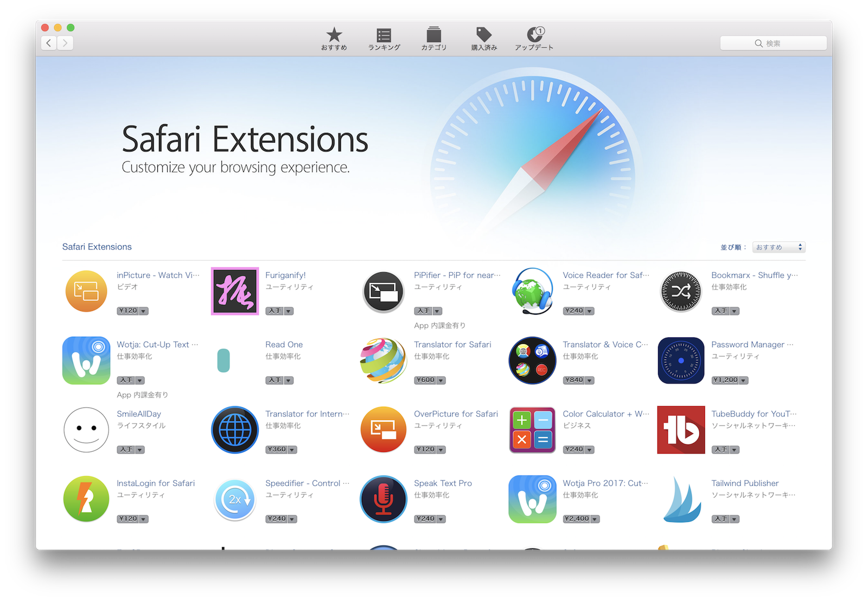Open the SmileAllDay smiley face icon
Image resolution: width=868 pixels, height=601 pixels.
pyautogui.click(x=86, y=430)
